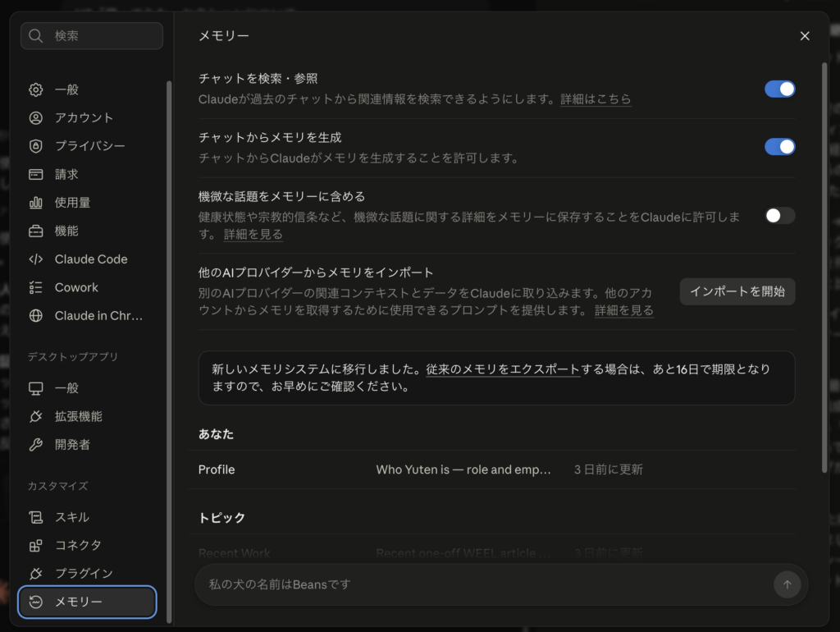Open プラグイン customization page

coord(87,574)
